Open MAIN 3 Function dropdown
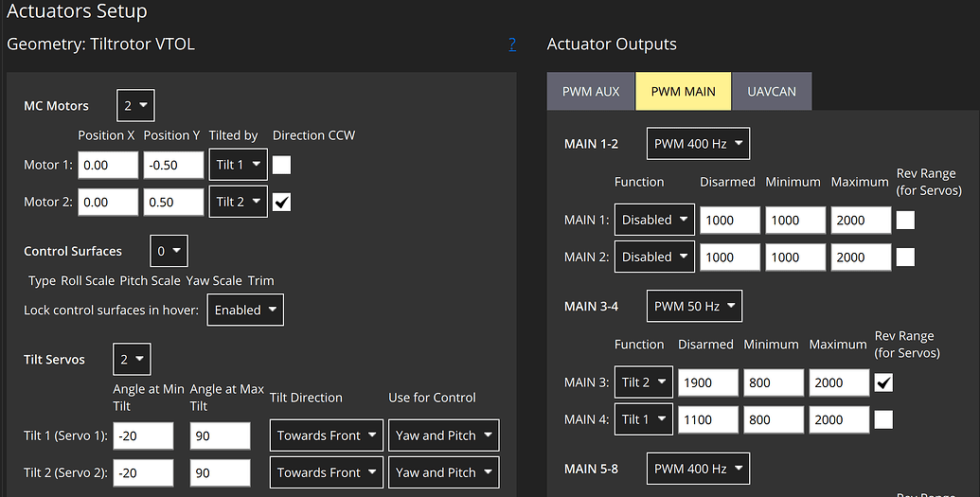 pos(644,382)
